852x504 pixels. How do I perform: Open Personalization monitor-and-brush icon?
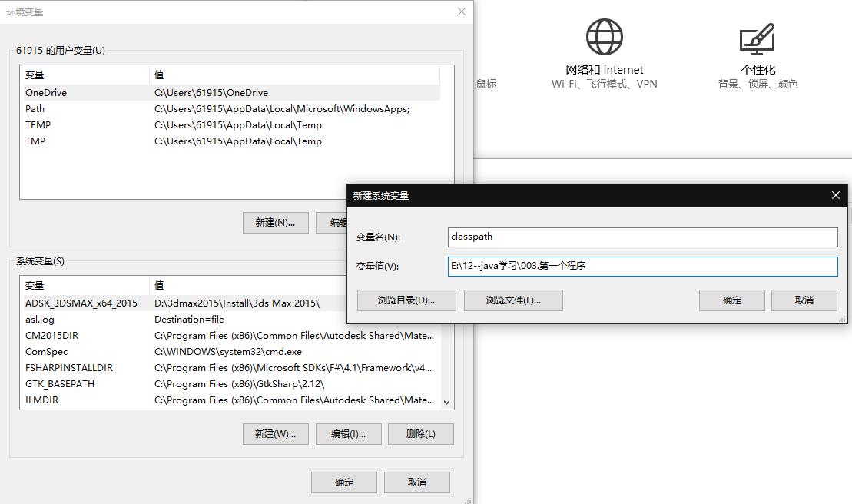pyautogui.click(x=758, y=39)
